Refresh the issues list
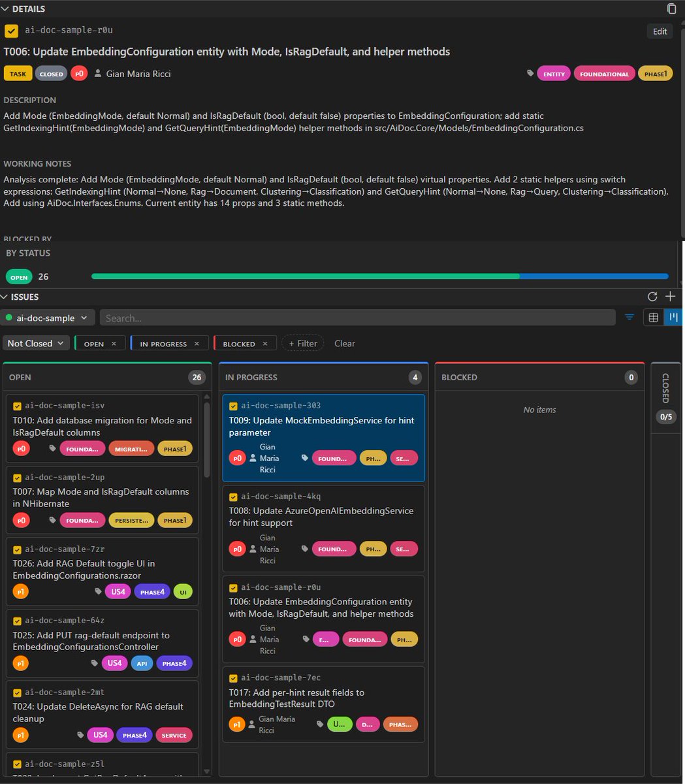 [x=652, y=297]
